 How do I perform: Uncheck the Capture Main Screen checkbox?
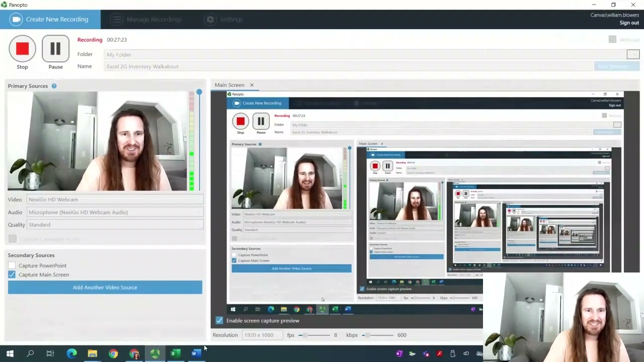coord(12,275)
